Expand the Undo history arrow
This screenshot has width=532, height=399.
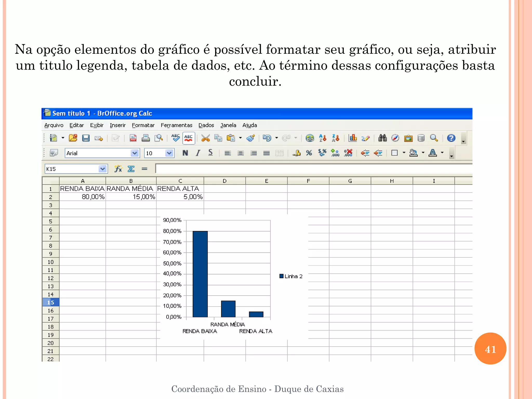tap(277, 138)
